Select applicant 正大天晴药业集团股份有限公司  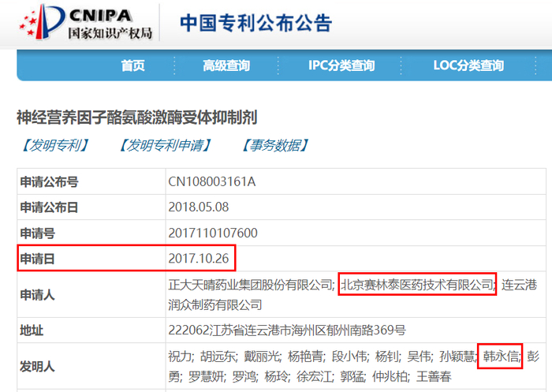click(250, 285)
